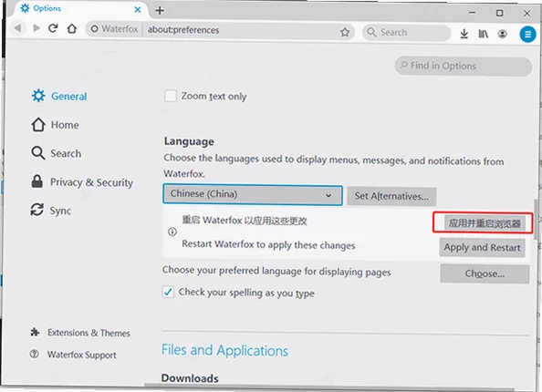Minimize the Waterfox window
The width and height of the screenshot is (542, 392).
pos(472,13)
